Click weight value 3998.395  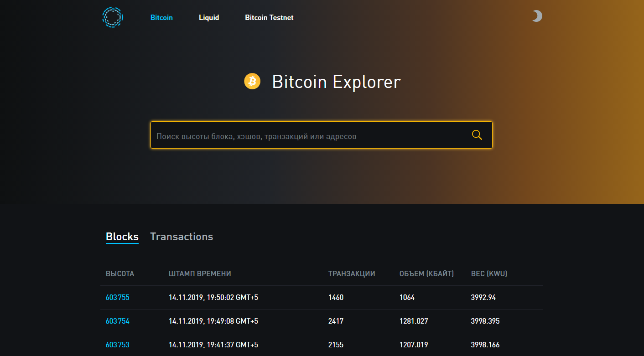point(485,321)
